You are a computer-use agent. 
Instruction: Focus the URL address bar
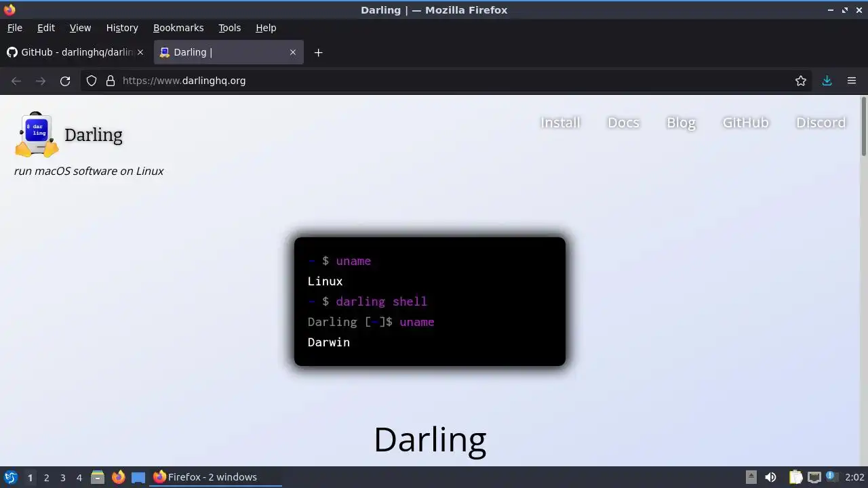pyautogui.click(x=448, y=81)
